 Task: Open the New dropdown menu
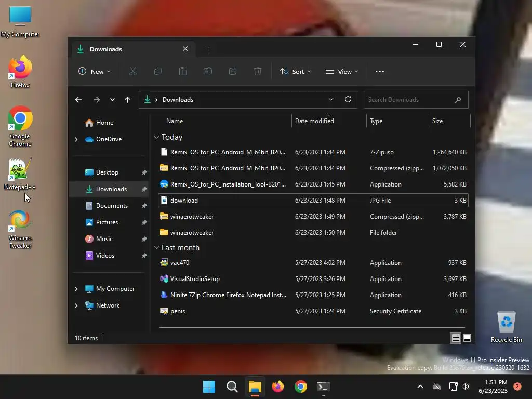click(95, 71)
